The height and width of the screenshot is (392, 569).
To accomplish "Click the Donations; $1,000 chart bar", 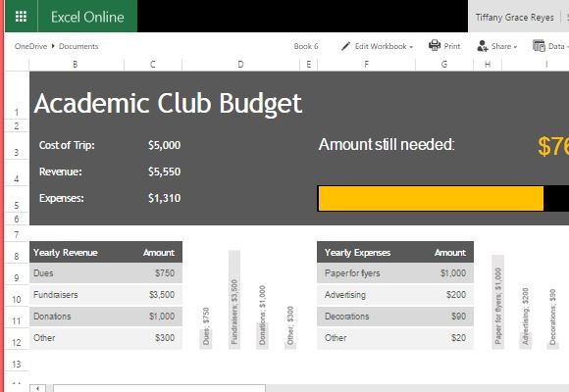I will coord(262,335).
